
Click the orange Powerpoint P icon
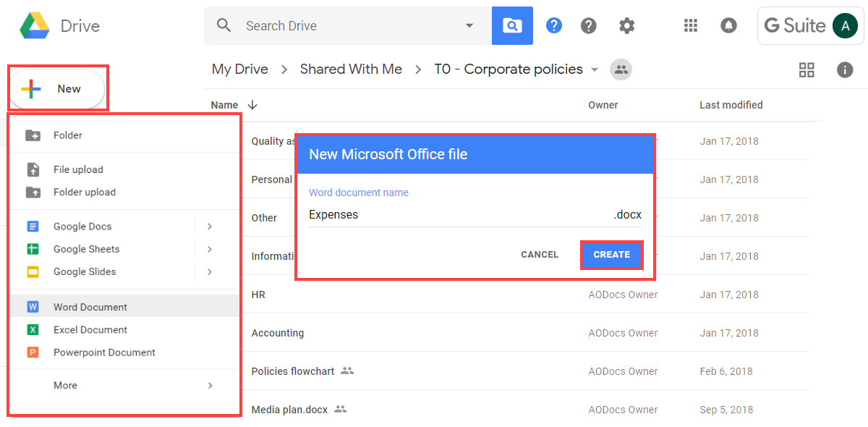click(x=33, y=352)
